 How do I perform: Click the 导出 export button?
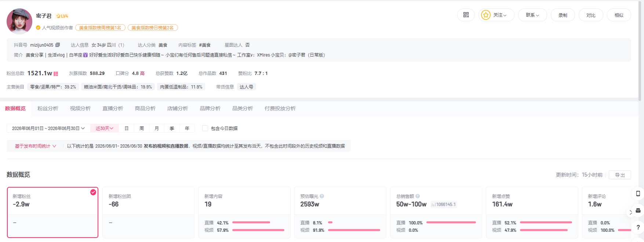click(620, 175)
